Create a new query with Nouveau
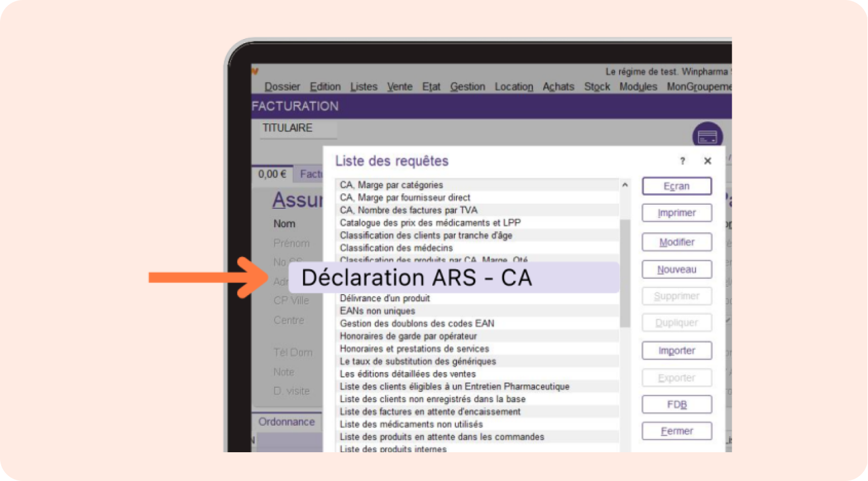The height and width of the screenshot is (481, 868). click(x=677, y=269)
